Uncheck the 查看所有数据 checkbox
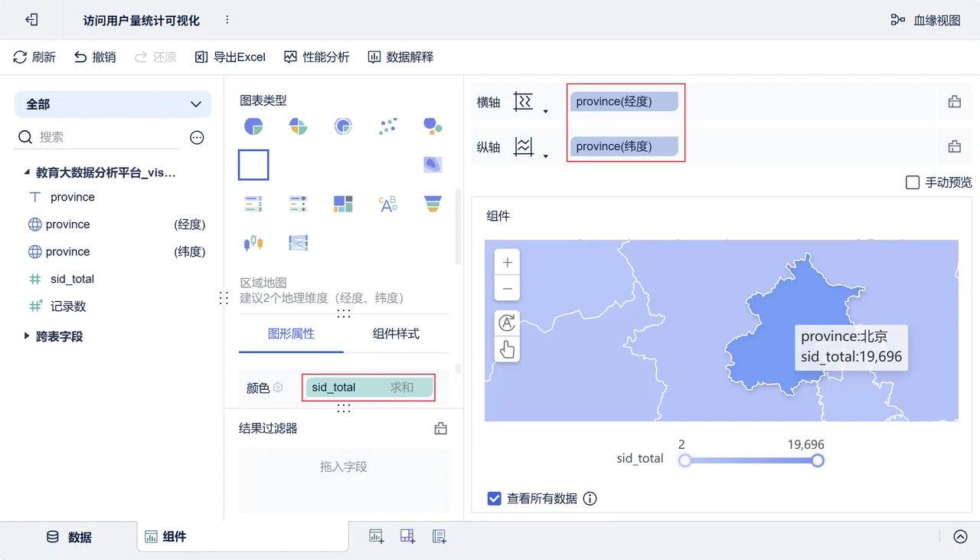980x560 pixels. pyautogui.click(x=495, y=499)
